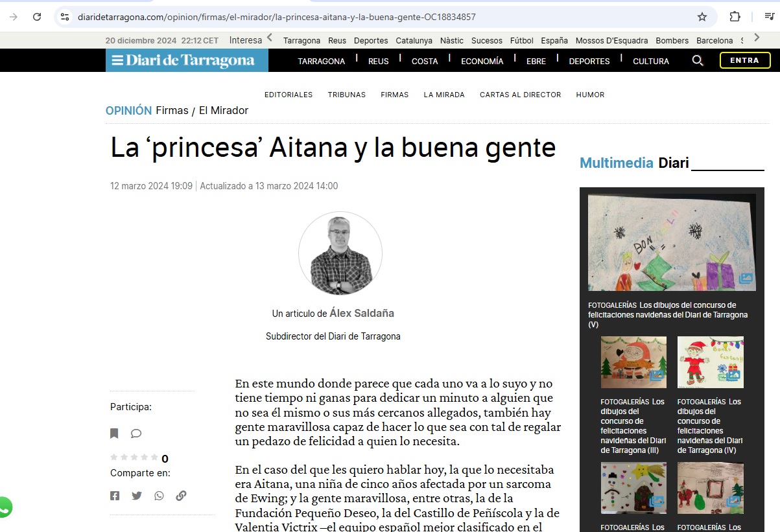Open the CULTURA section
Viewport: 780px width, 532px height.
pyautogui.click(x=651, y=62)
